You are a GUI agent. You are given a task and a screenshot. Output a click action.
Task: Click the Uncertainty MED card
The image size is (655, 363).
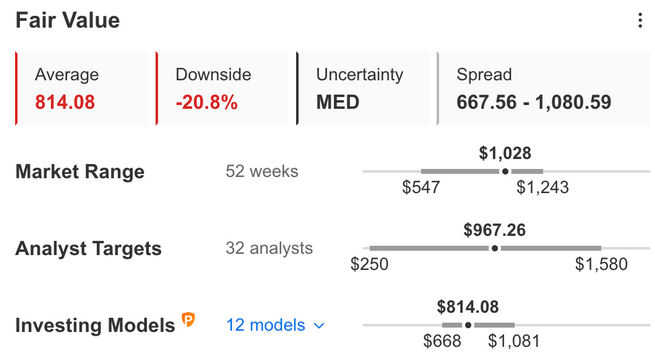pyautogui.click(x=366, y=88)
